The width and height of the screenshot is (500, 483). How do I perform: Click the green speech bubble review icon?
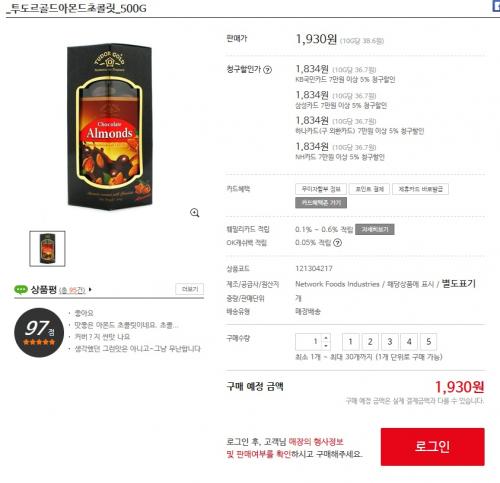click(21, 289)
